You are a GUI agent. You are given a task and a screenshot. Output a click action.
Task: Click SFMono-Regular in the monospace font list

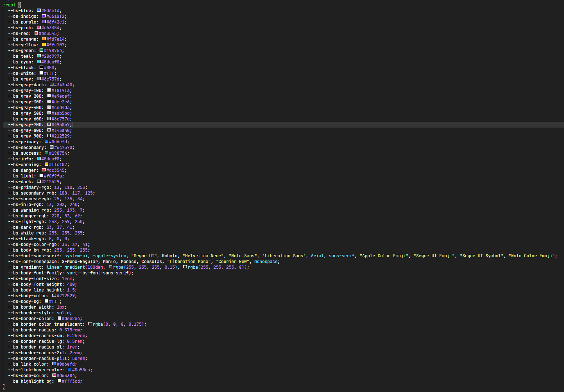tap(80, 262)
